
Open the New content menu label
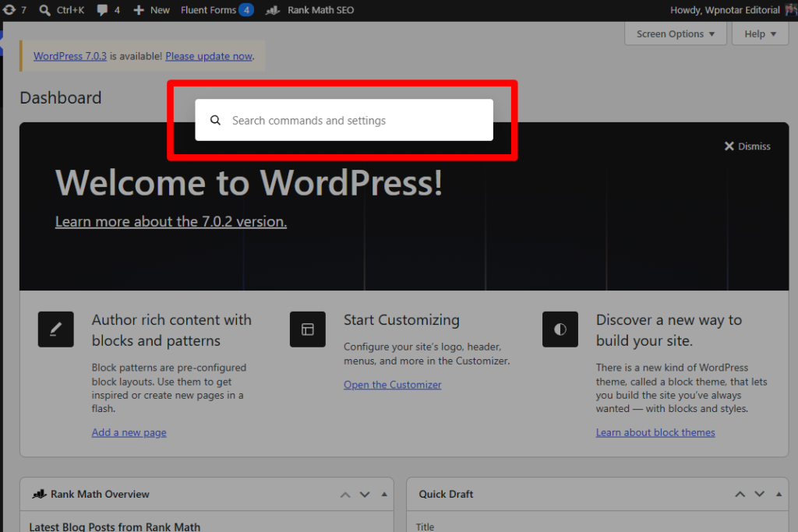pyautogui.click(x=160, y=10)
